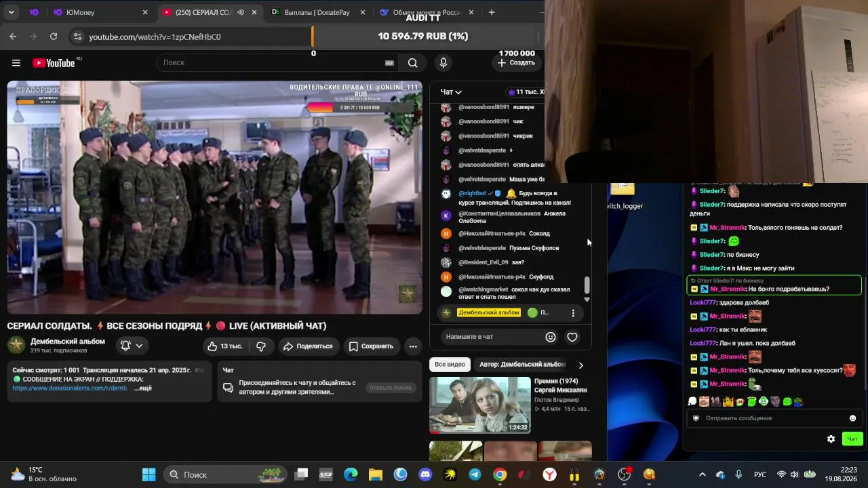Viewport: 868px width, 488px height.
Task: Open the Дембельский альбом channel name link
Action: click(x=68, y=342)
